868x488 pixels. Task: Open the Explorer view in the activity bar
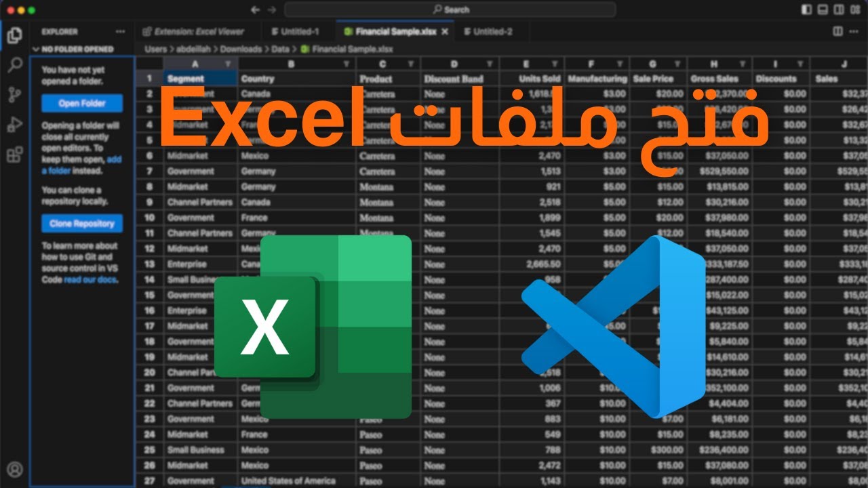pos(14,35)
